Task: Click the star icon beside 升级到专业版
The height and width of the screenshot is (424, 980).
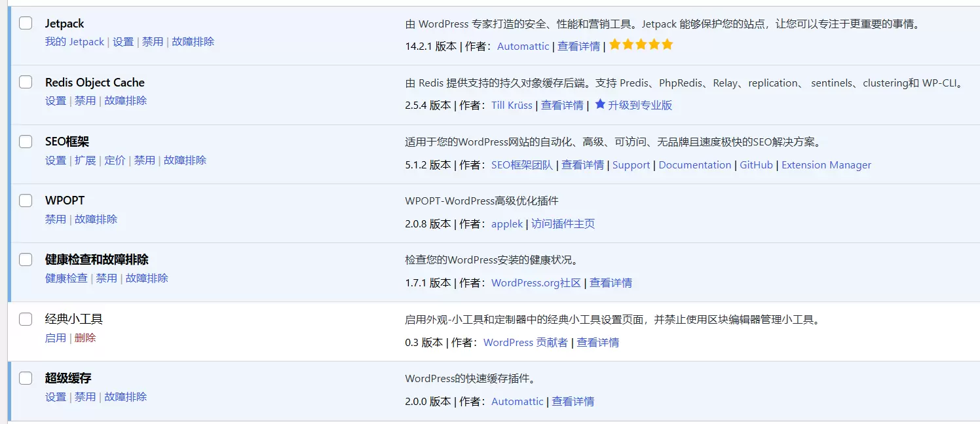Action: click(600, 104)
